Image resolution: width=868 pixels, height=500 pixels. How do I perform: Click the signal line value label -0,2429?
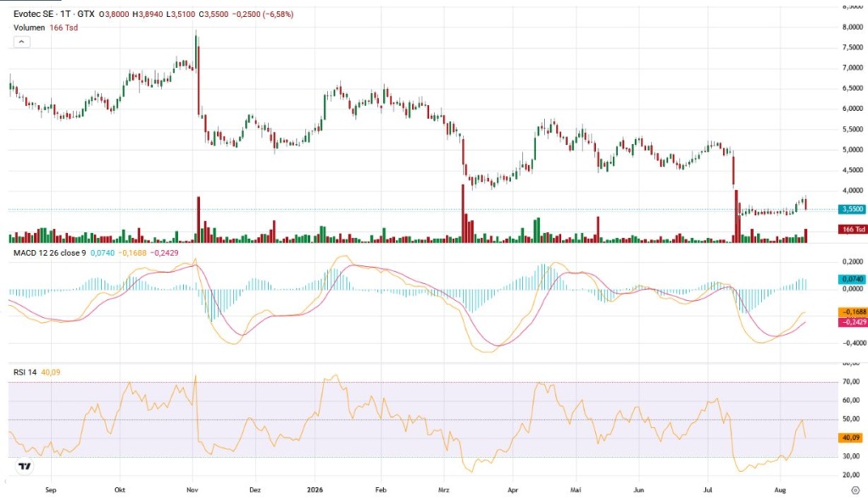(853, 322)
